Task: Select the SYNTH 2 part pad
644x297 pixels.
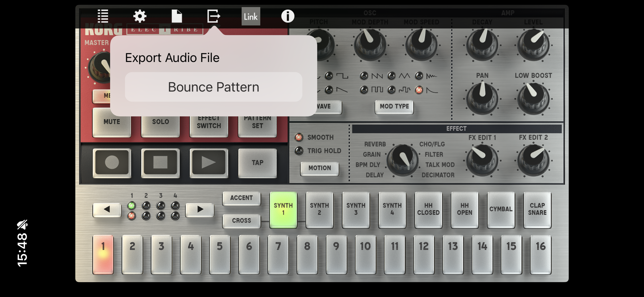Action: [319, 210]
